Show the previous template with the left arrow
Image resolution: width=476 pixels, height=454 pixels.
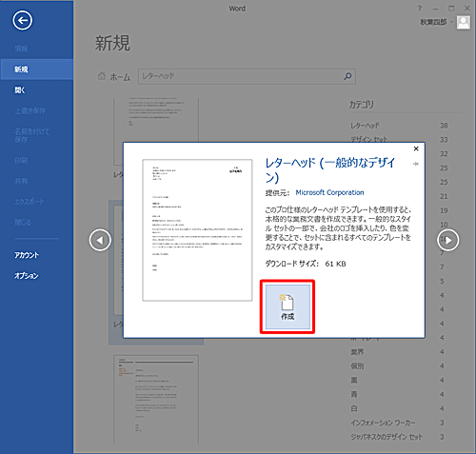(x=100, y=240)
